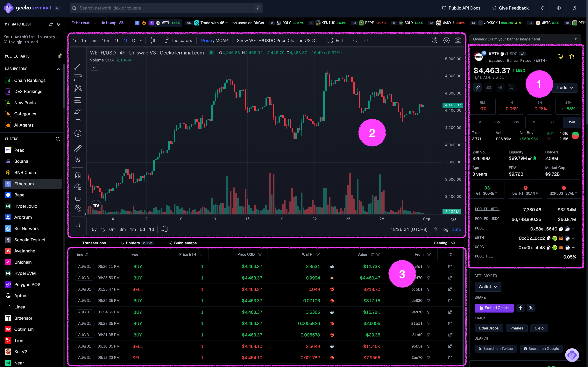Screen dimensions: 588x367
Task: Open the Wallet dropdown
Action: (x=488, y=287)
